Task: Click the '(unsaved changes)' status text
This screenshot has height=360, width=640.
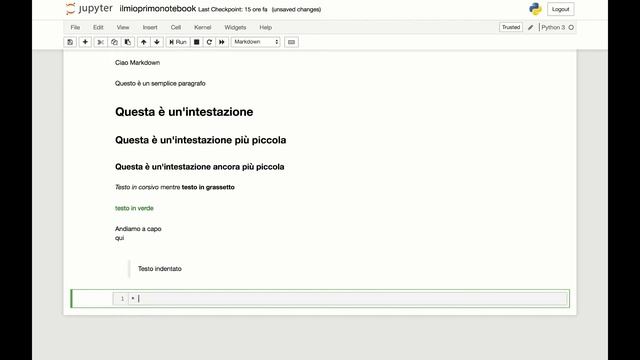Action: pyautogui.click(x=296, y=9)
